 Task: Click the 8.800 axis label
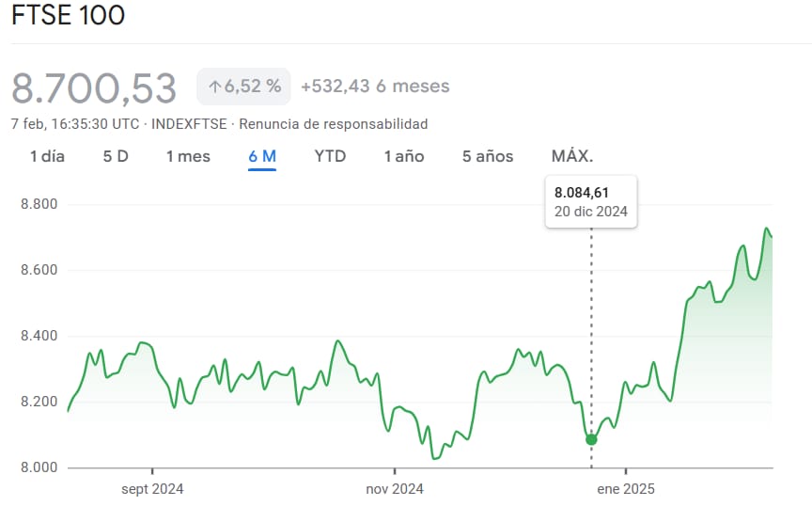39,204
